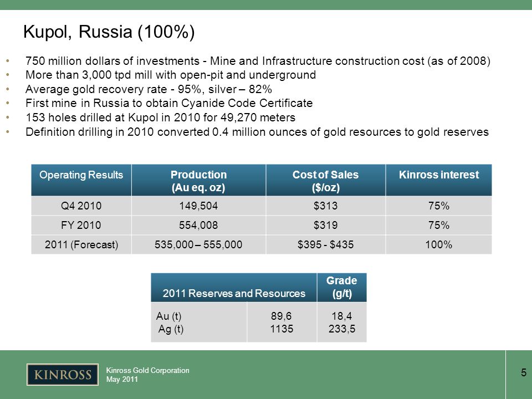Click the bullet about 3,000 tpd mill
532x399 pixels.
click(x=171, y=75)
